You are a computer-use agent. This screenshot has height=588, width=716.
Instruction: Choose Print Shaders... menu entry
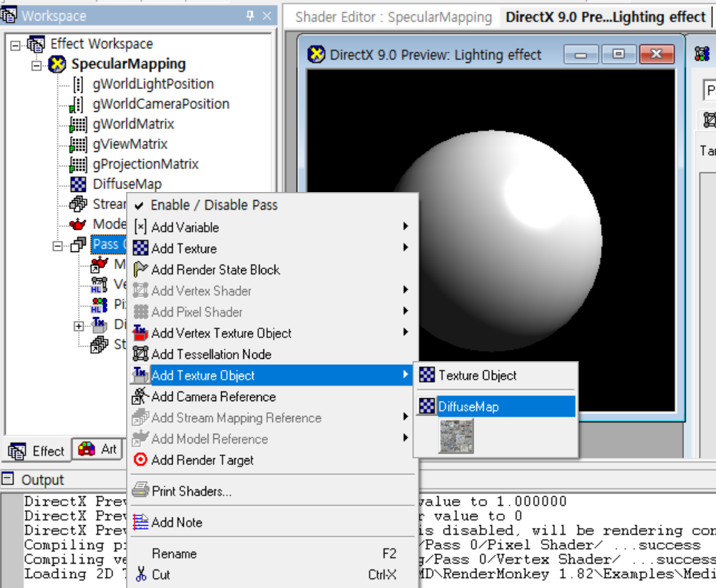(x=272, y=491)
